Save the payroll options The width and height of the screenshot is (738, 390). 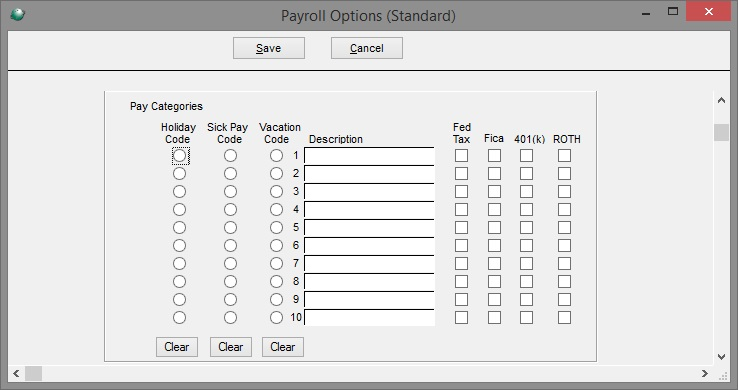click(269, 48)
